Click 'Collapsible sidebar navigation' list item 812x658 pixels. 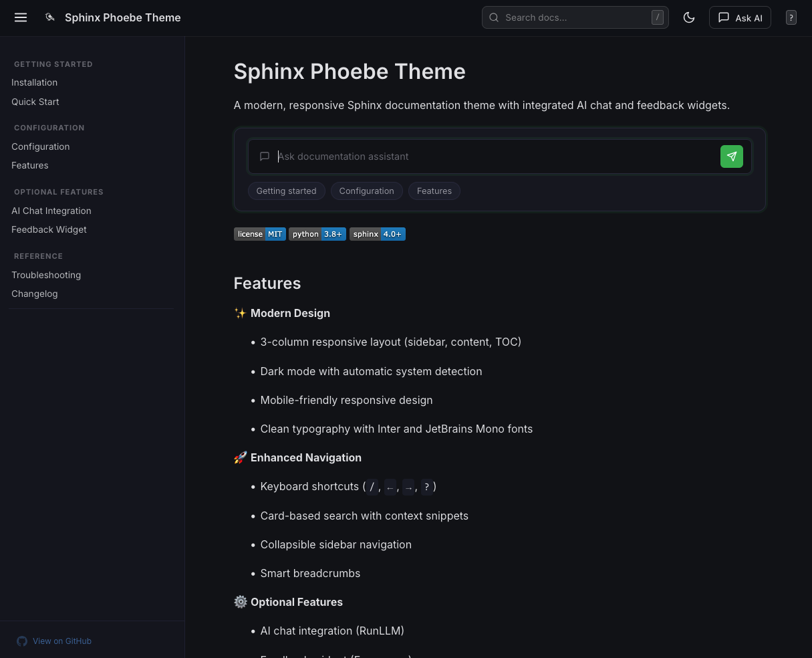(x=336, y=544)
